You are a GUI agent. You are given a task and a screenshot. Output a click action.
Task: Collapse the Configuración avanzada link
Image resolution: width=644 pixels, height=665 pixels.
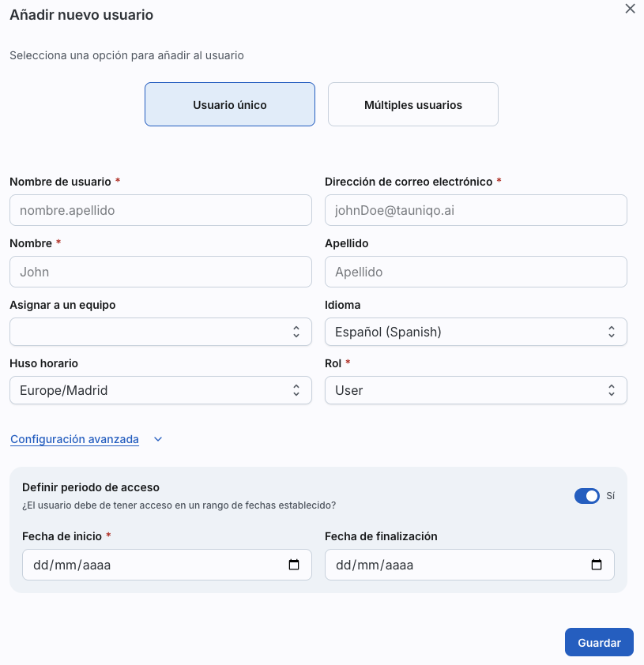[74, 439]
